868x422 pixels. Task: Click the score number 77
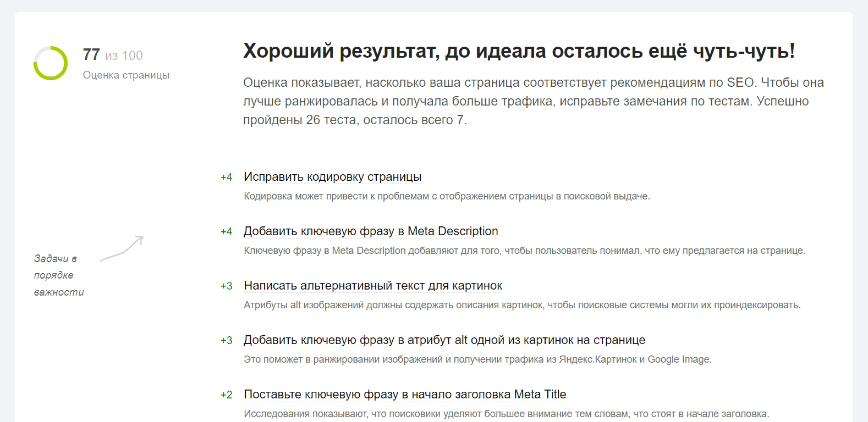click(91, 55)
